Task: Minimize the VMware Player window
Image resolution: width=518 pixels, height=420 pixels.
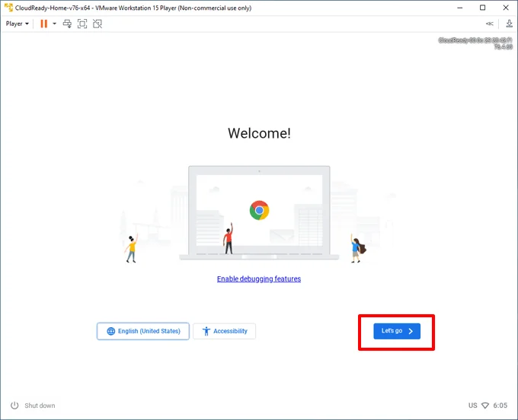Action: point(460,8)
